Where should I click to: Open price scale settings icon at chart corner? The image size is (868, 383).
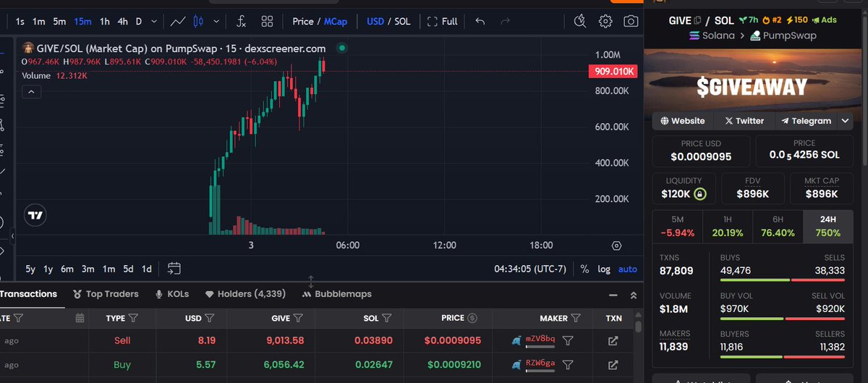coord(616,245)
